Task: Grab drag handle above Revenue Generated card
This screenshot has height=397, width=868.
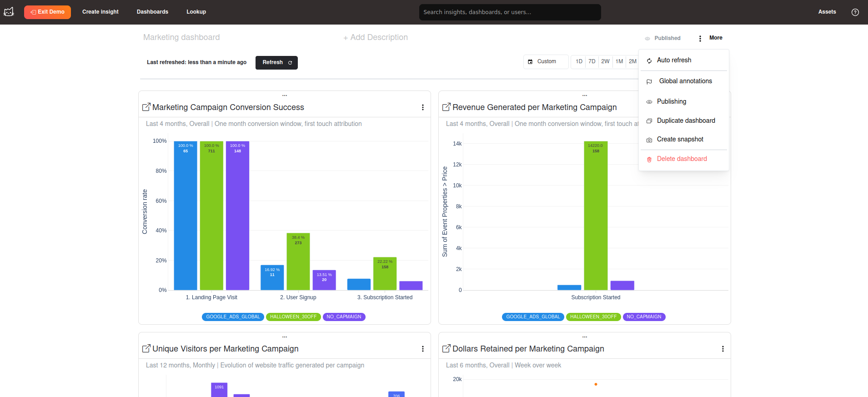Action: coord(585,95)
